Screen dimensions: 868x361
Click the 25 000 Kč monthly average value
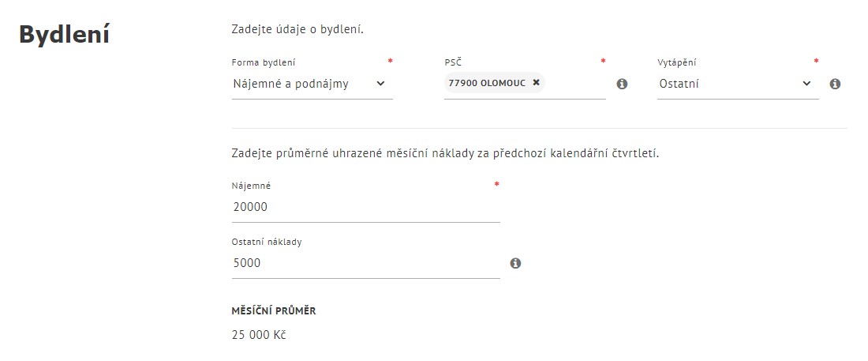point(259,335)
